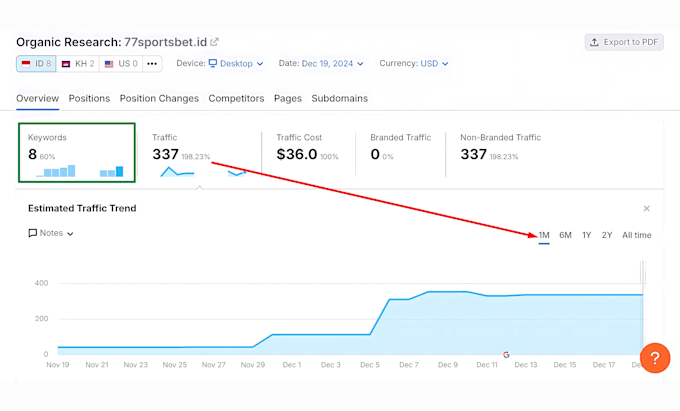The width and height of the screenshot is (680, 411).
Task: Click the upload icon in Export to PDF
Action: point(595,42)
